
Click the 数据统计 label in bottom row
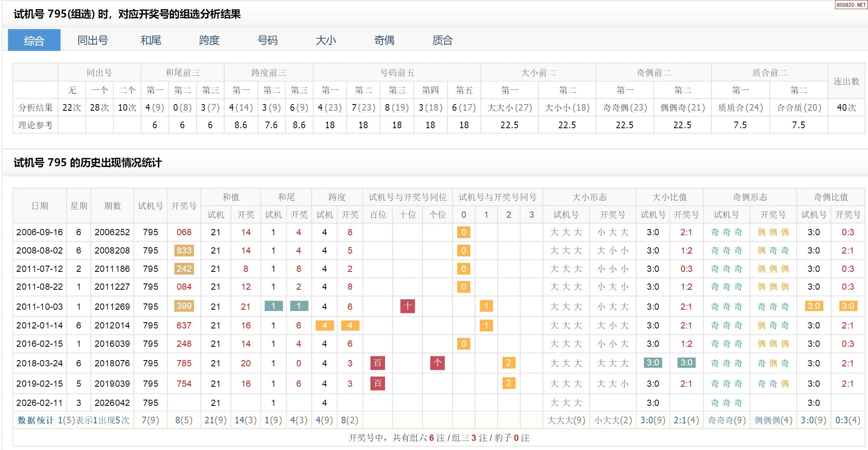click(x=35, y=420)
